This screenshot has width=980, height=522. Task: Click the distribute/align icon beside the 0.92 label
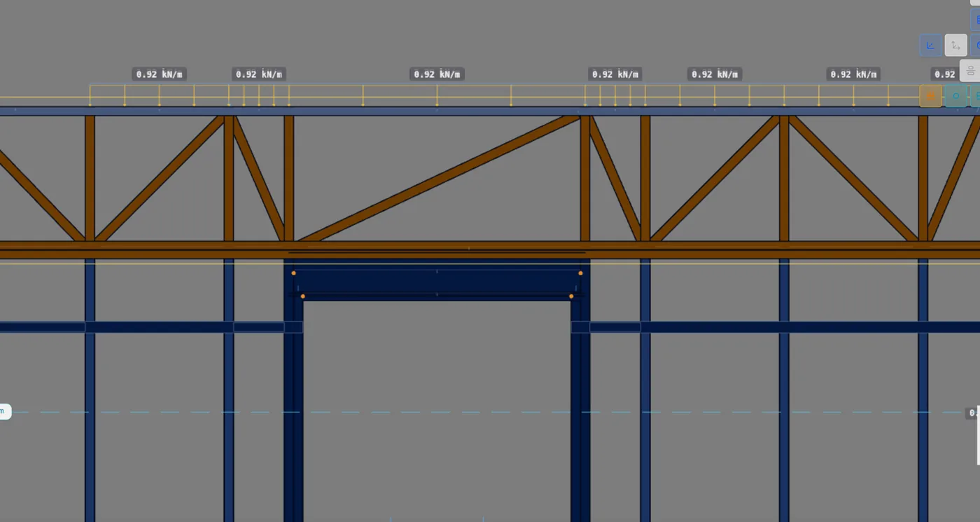(970, 71)
